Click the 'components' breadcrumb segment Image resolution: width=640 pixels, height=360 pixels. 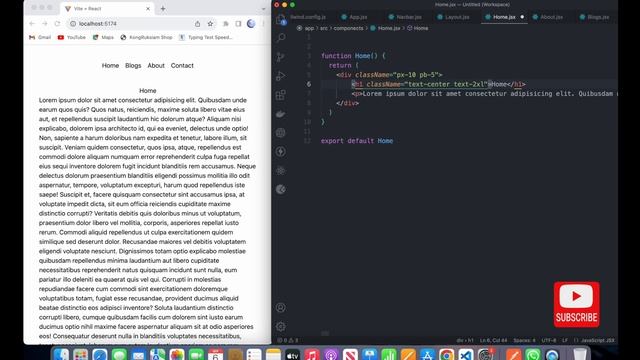(348, 28)
